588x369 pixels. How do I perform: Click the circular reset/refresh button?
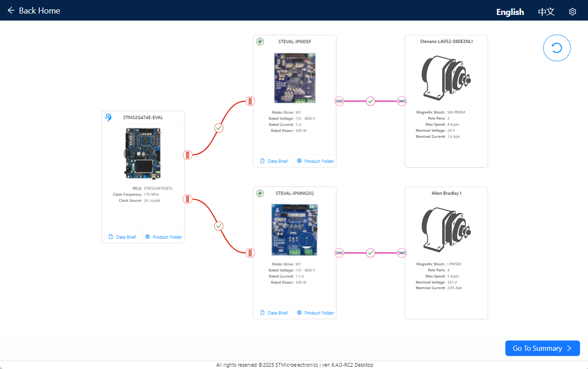[x=557, y=48]
